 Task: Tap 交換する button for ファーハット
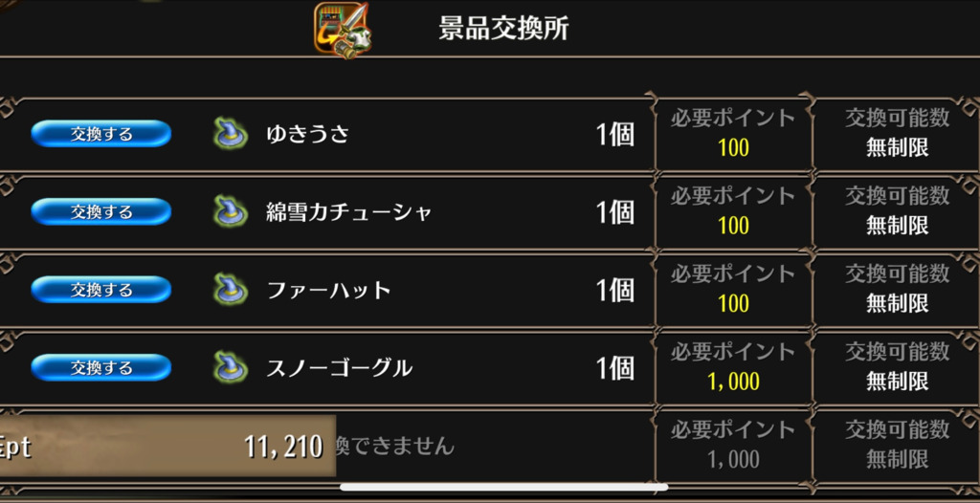(x=101, y=290)
